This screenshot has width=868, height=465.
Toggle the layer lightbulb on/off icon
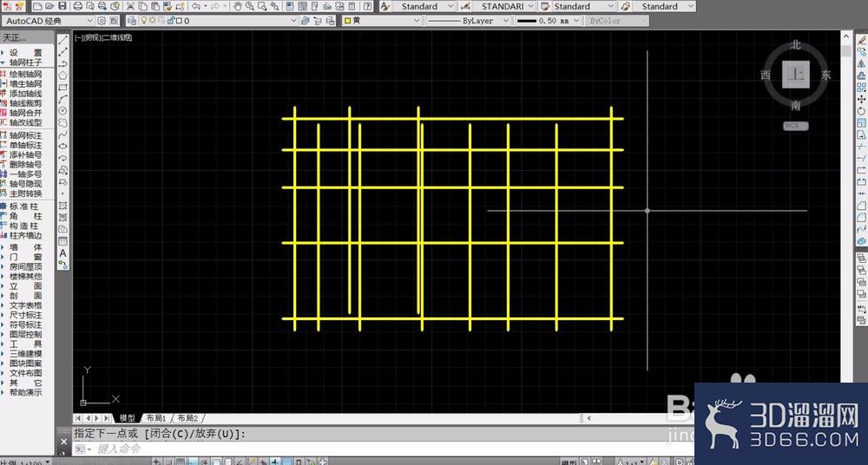(x=143, y=21)
